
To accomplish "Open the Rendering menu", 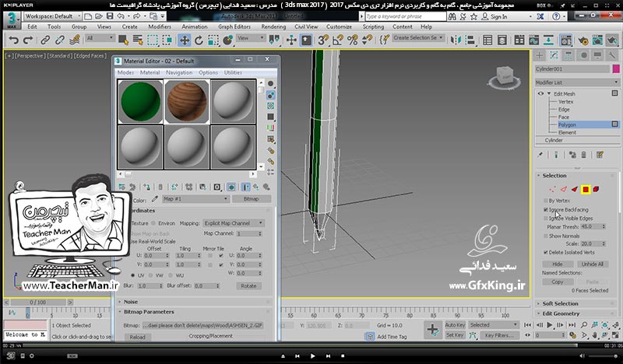I will coord(273,26).
